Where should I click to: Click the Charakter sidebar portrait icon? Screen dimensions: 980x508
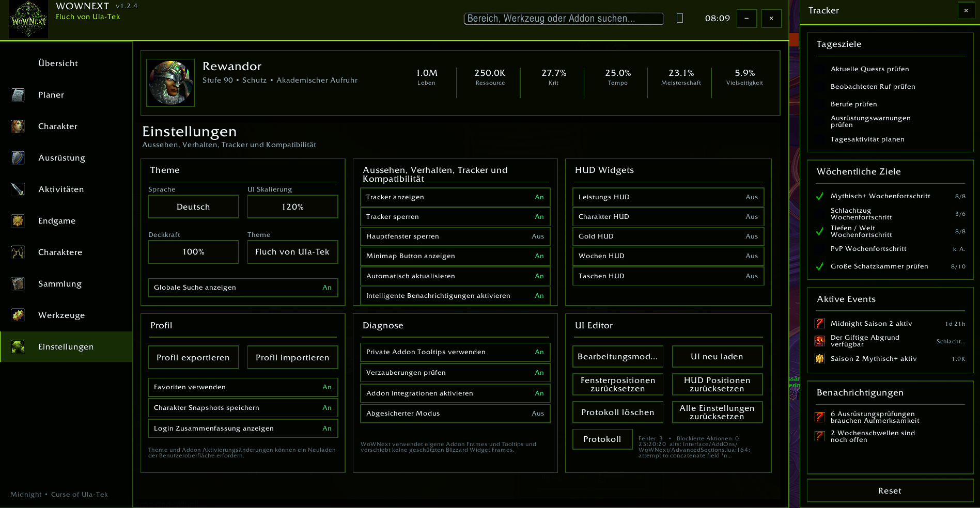18,126
